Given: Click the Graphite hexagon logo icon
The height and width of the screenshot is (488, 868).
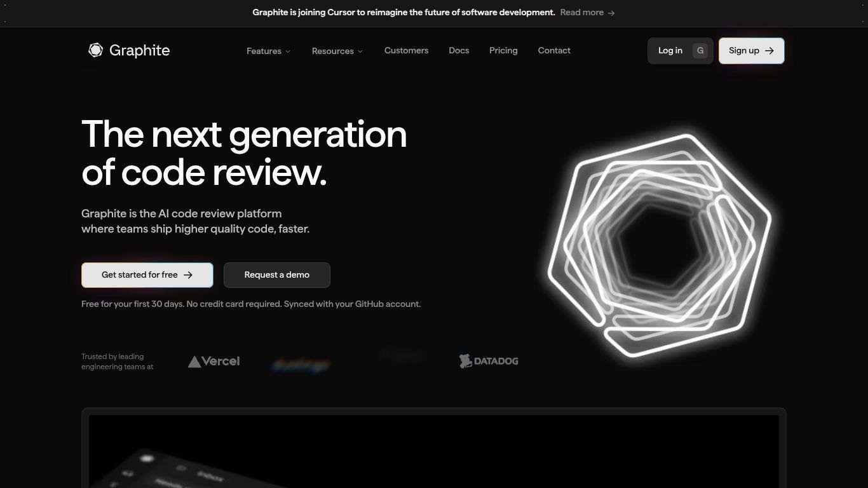Looking at the screenshot, I should pyautogui.click(x=95, y=50).
